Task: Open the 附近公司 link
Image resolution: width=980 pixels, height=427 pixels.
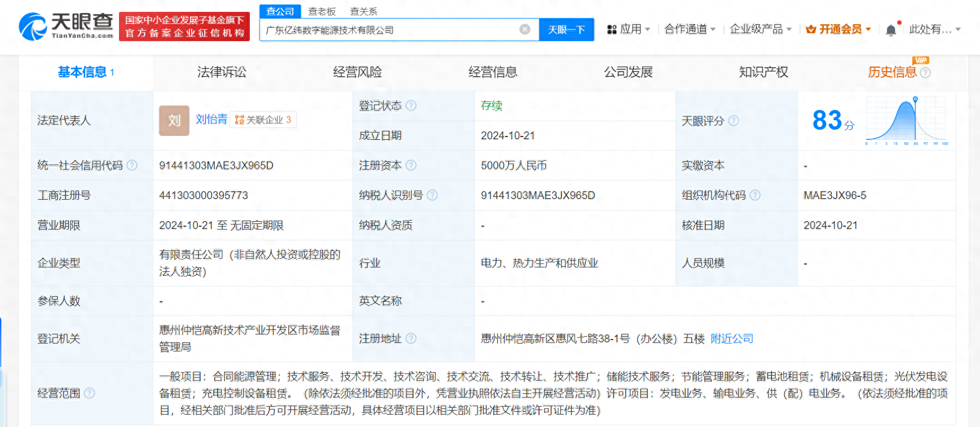Action: (x=732, y=338)
